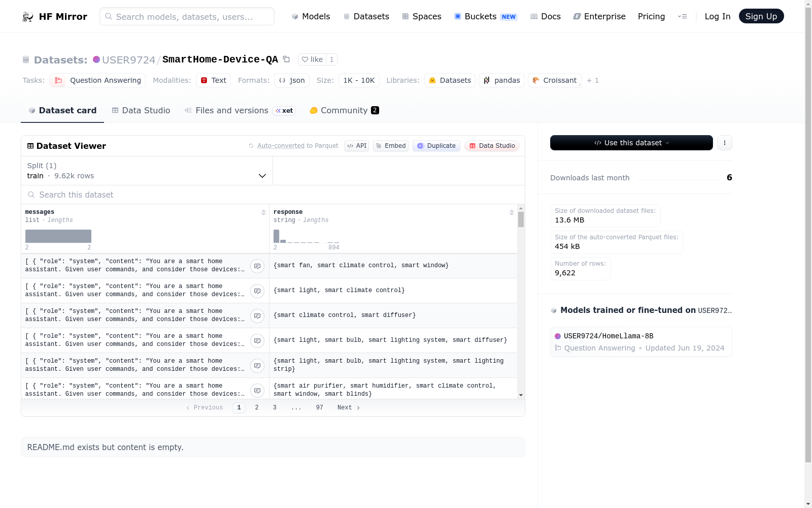
Task: Click the Log In link
Action: [717, 16]
